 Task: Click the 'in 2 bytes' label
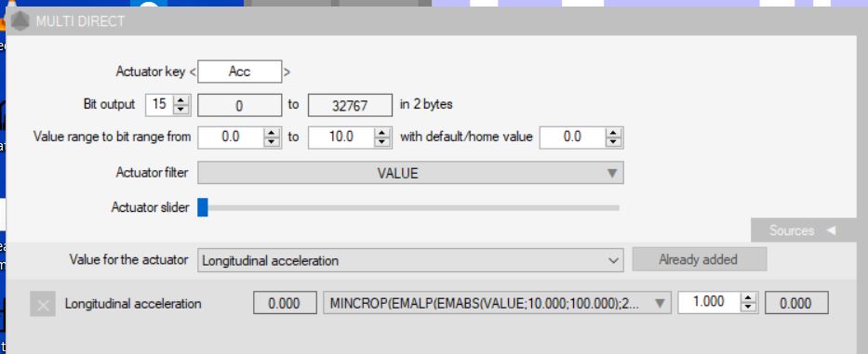(x=426, y=104)
